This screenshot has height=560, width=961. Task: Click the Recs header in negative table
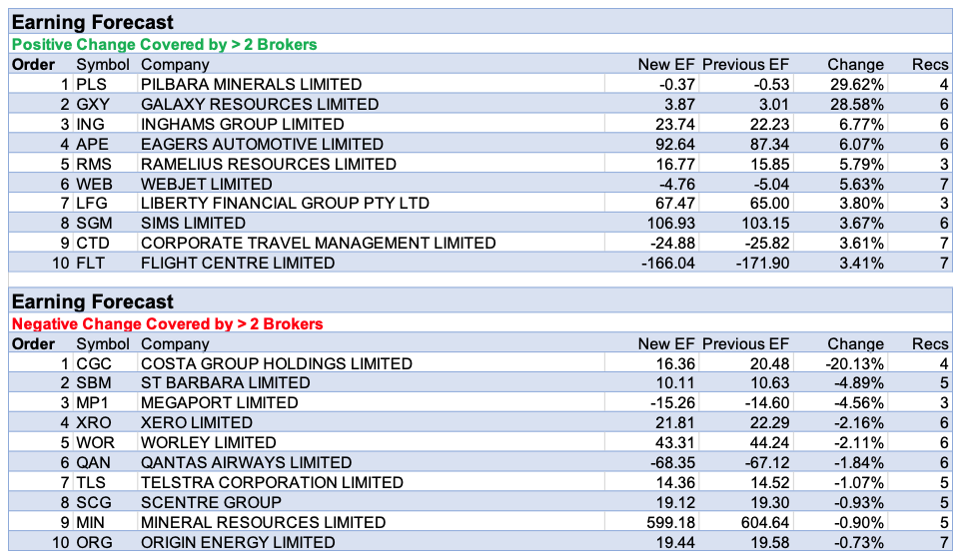tap(930, 343)
